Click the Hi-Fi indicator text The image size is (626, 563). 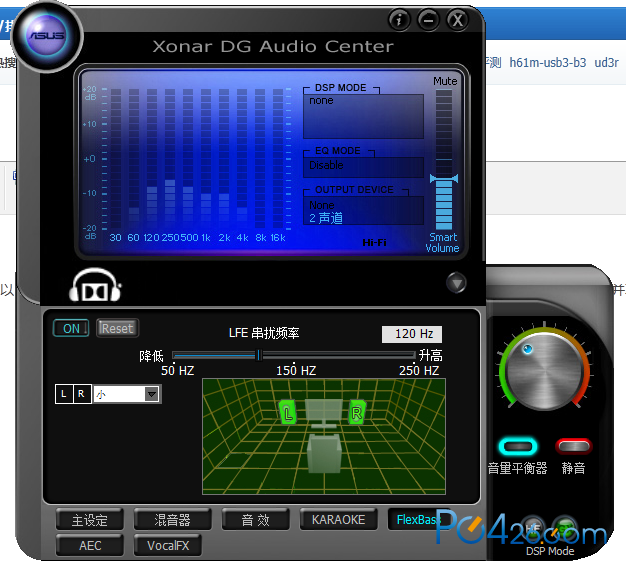click(374, 242)
